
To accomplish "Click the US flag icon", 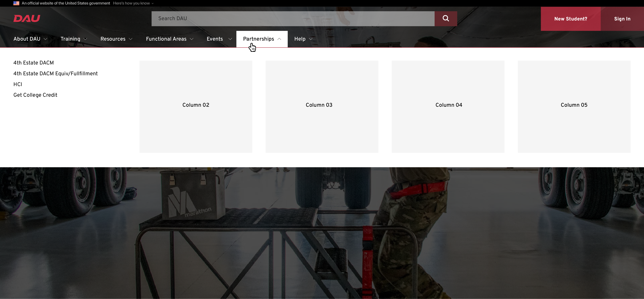I will tap(16, 3).
